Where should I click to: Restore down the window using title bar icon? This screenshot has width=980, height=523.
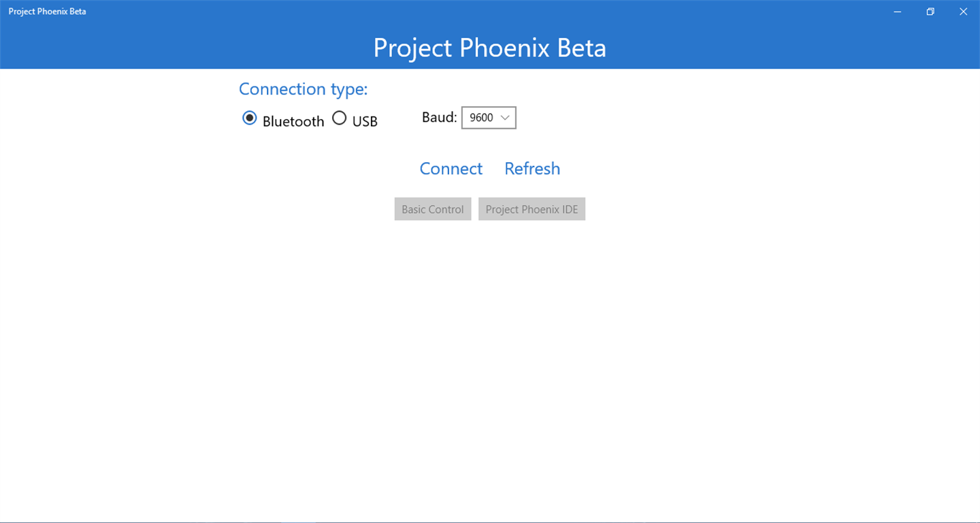[x=930, y=12]
